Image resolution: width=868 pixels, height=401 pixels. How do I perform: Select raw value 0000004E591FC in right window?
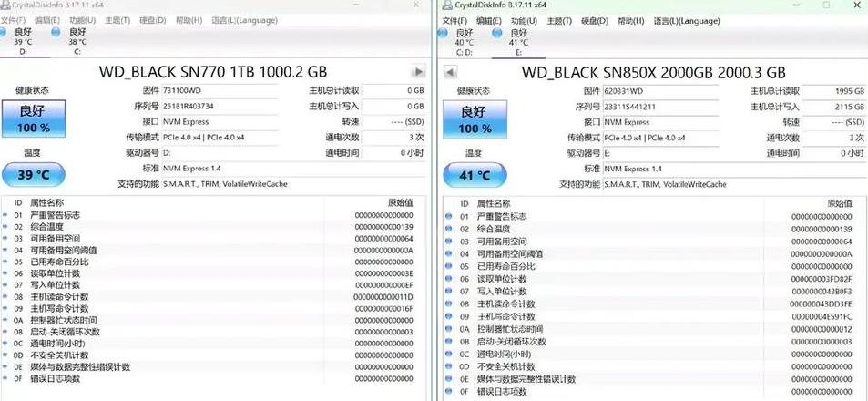pyautogui.click(x=822, y=316)
